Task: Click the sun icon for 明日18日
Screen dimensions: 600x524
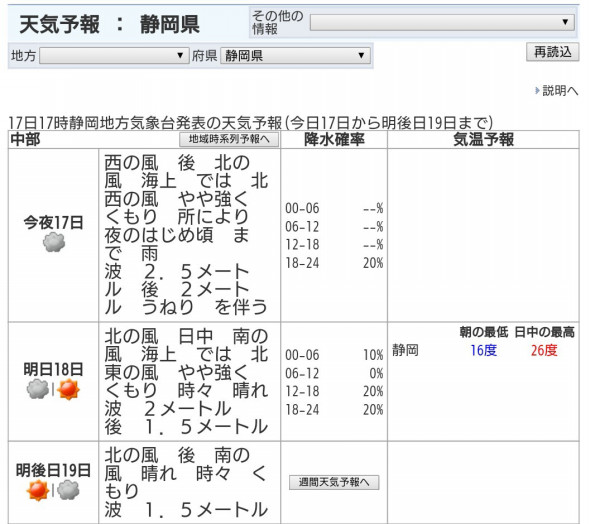Action: [x=69, y=389]
